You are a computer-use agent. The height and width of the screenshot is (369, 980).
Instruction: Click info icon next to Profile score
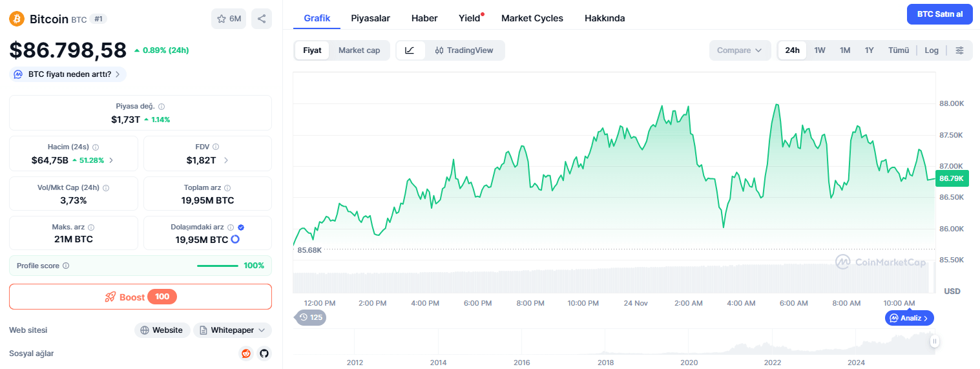point(66,266)
